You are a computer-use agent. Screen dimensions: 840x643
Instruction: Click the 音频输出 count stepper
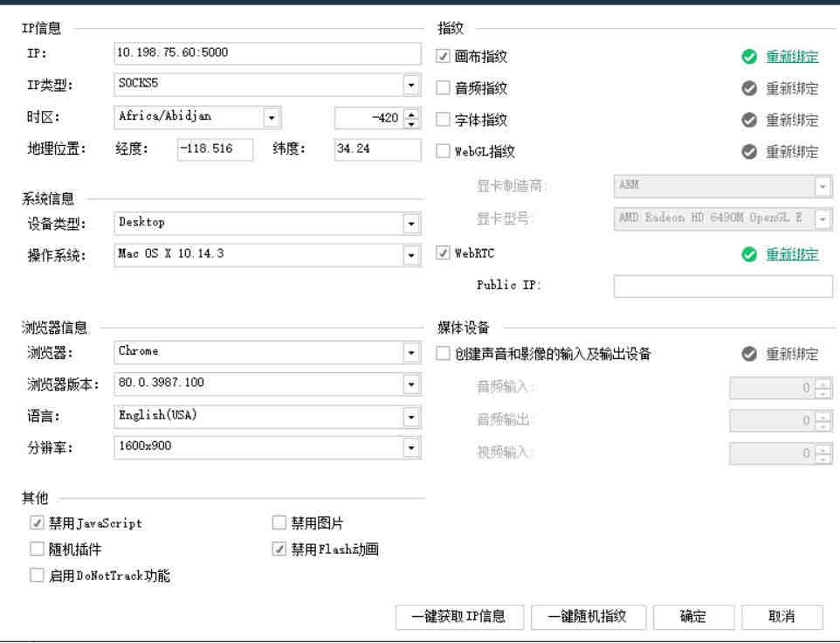(823, 420)
